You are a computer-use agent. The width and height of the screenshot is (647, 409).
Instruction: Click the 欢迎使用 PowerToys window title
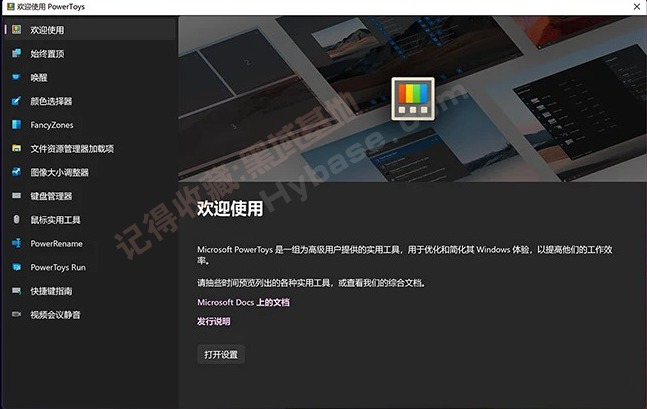[51, 7]
